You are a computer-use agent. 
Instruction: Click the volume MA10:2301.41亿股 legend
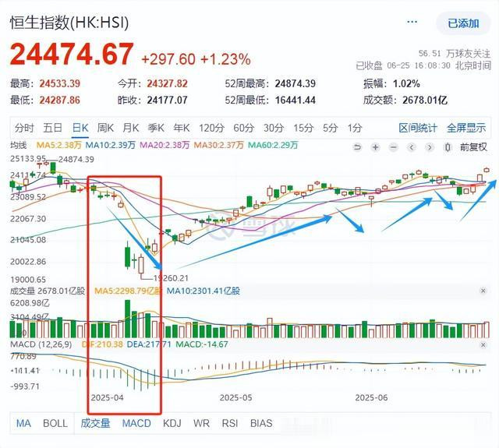tap(203, 291)
